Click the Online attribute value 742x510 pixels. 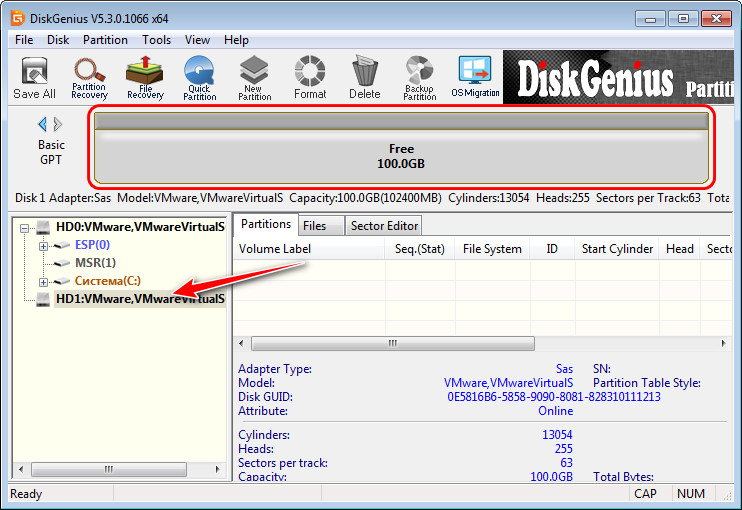pyautogui.click(x=556, y=411)
